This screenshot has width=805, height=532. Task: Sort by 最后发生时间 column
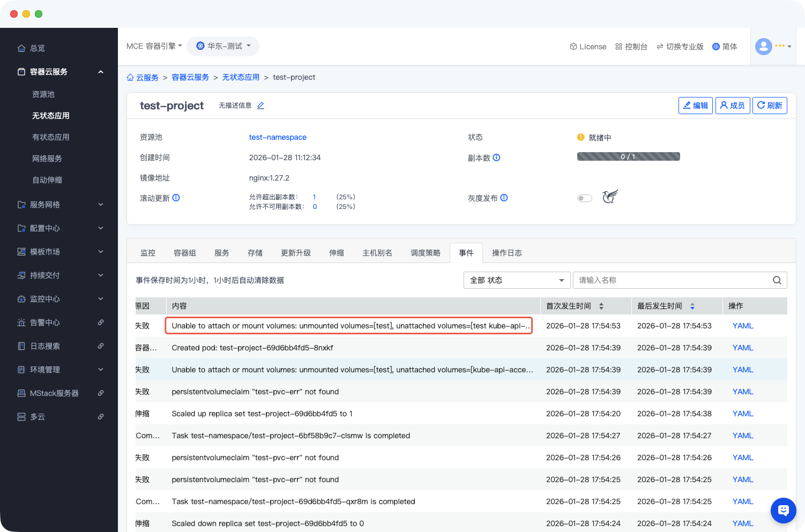[x=692, y=306]
